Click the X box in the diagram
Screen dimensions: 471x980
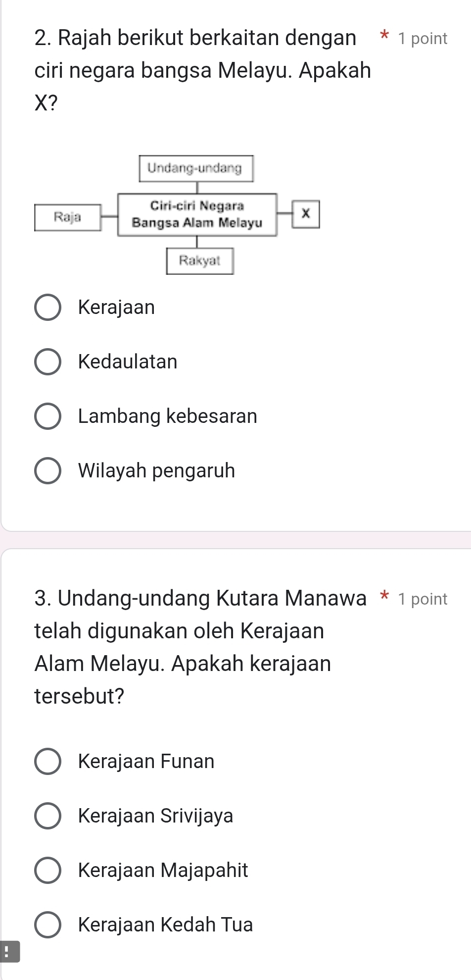pos(306,214)
